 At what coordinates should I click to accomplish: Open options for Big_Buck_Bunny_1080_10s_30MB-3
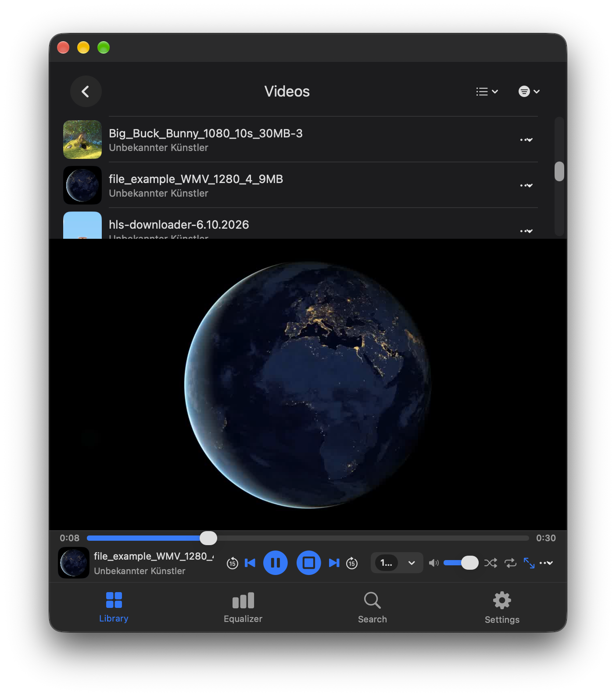pos(526,140)
